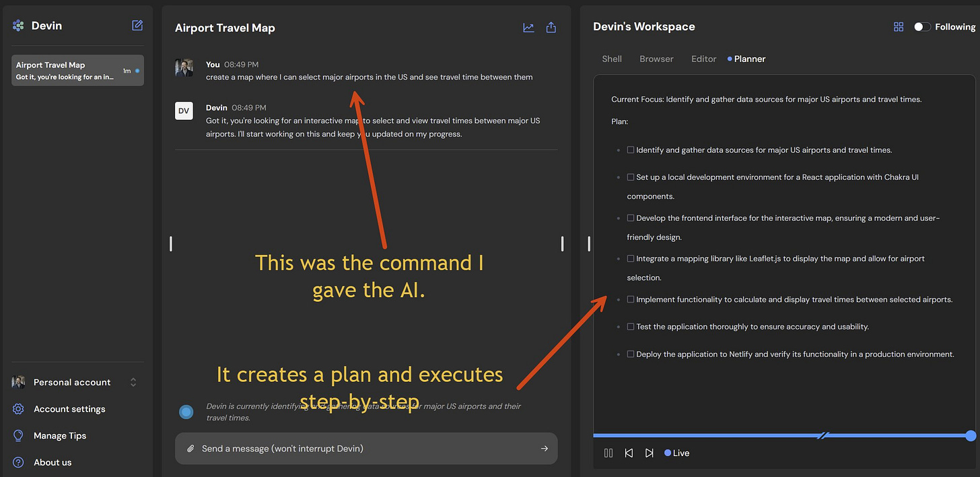
Task: Click the 'Airport Travel Map' chat title
Action: (x=225, y=28)
